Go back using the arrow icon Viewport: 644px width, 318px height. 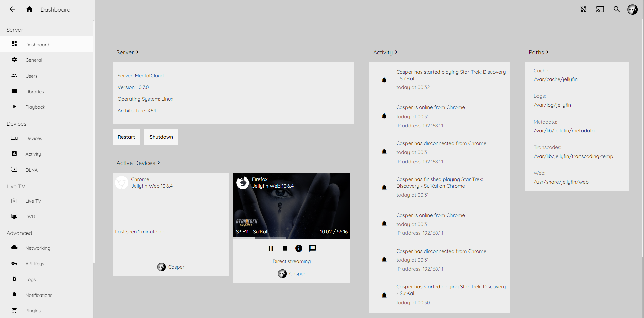click(12, 9)
